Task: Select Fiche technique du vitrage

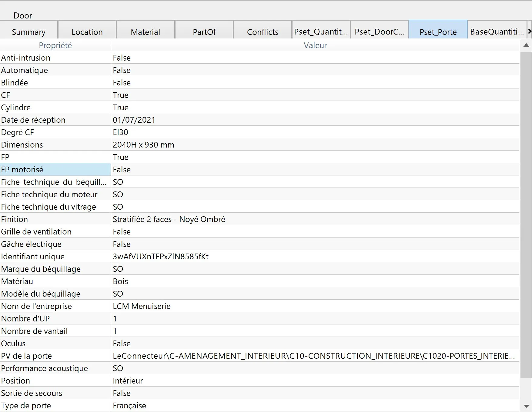Action: (x=55, y=207)
